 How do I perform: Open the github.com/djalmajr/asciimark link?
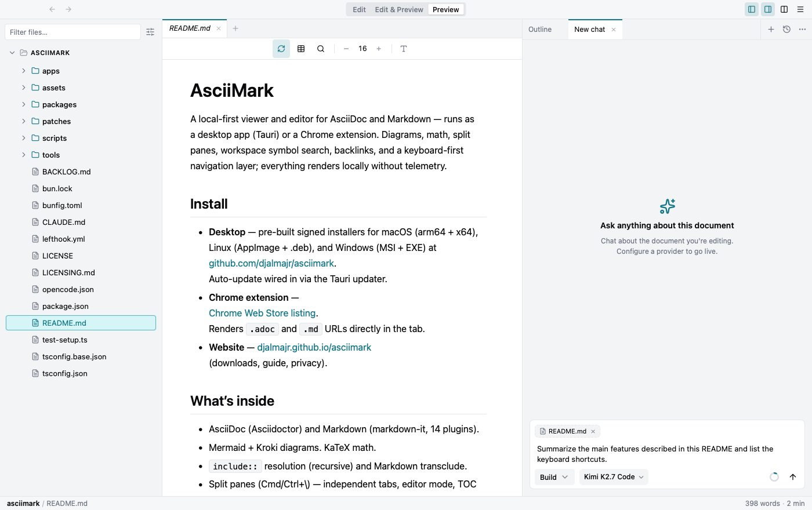point(271,263)
